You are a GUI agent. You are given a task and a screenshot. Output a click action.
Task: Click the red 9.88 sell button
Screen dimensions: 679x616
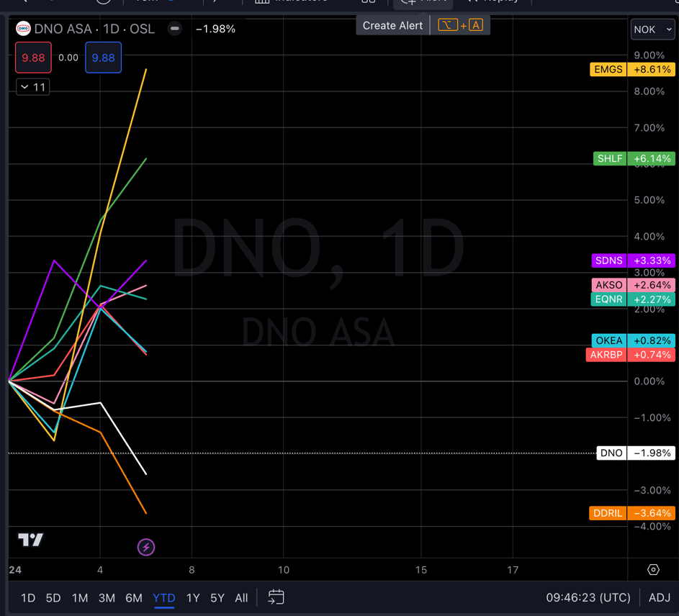(33, 58)
